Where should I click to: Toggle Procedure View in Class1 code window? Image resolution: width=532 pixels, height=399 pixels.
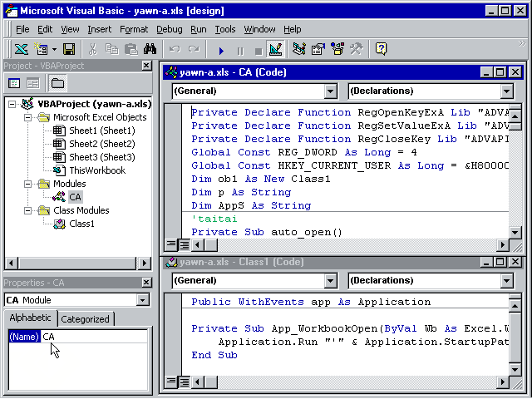click(171, 382)
